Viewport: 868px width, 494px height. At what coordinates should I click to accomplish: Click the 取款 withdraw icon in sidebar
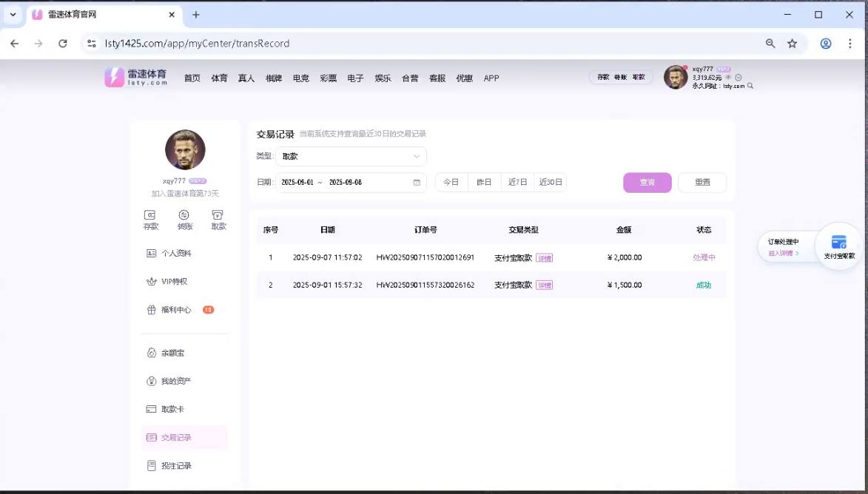218,215
